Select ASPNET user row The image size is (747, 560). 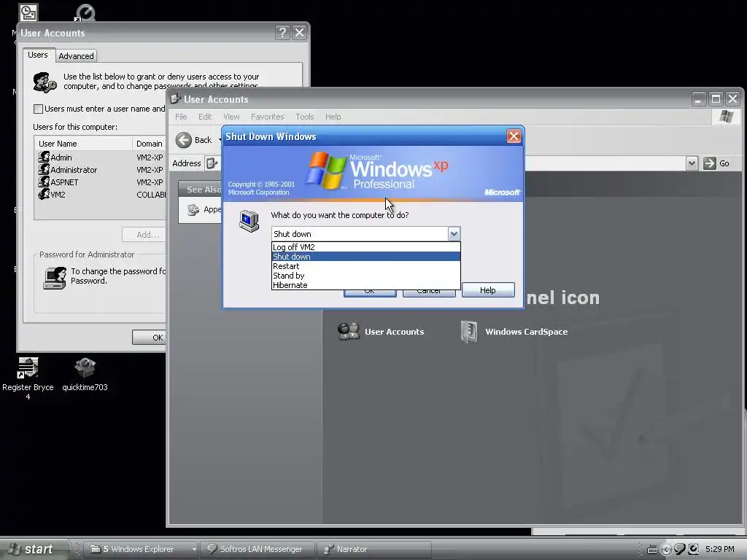pyautogui.click(x=100, y=182)
